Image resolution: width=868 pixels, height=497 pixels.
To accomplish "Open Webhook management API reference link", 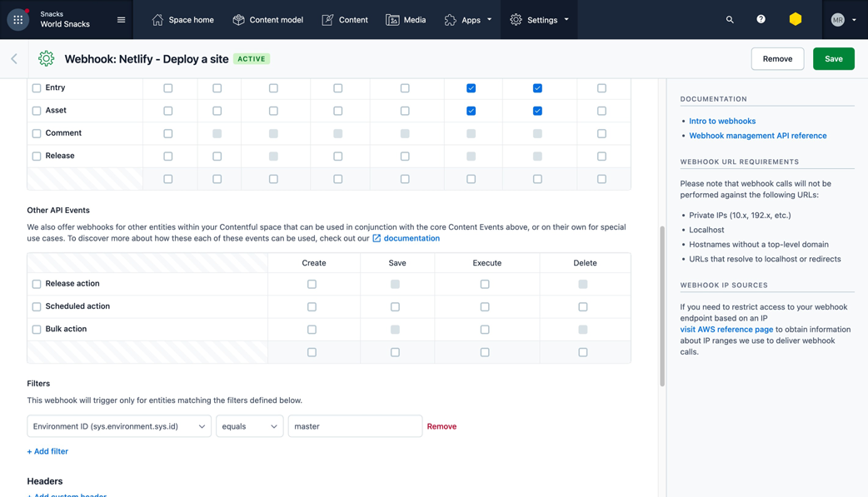I will pyautogui.click(x=757, y=136).
